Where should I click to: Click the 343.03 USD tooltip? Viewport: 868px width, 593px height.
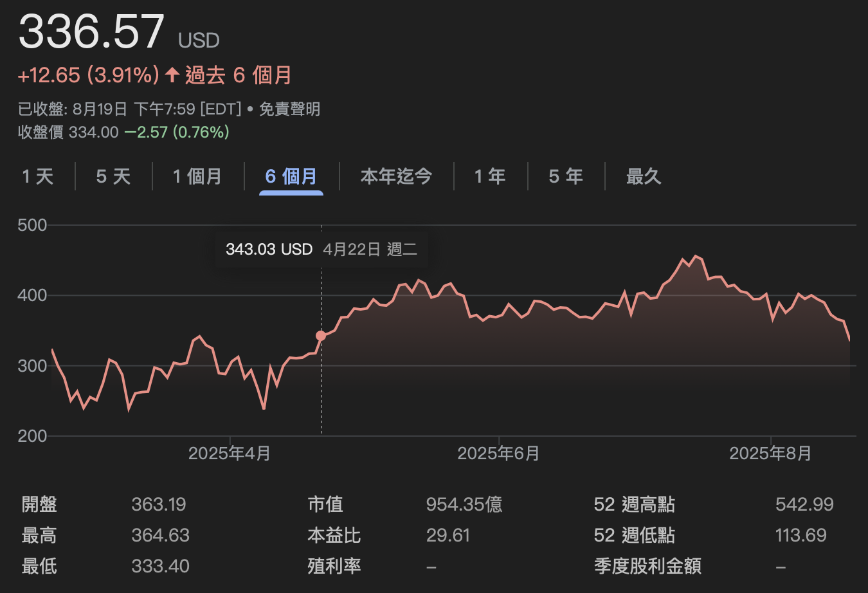(x=269, y=249)
